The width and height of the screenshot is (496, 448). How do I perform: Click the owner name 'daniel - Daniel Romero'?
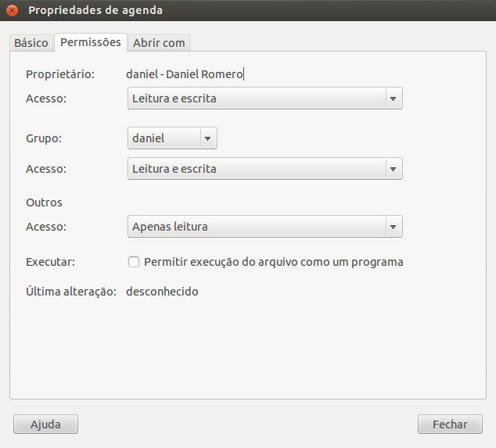click(x=185, y=74)
